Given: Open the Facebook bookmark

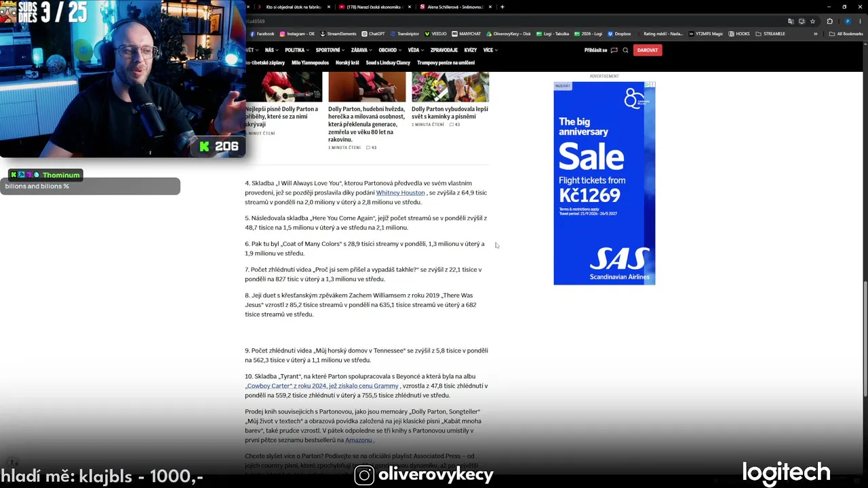Looking at the screenshot, I should pyautogui.click(x=262, y=33).
